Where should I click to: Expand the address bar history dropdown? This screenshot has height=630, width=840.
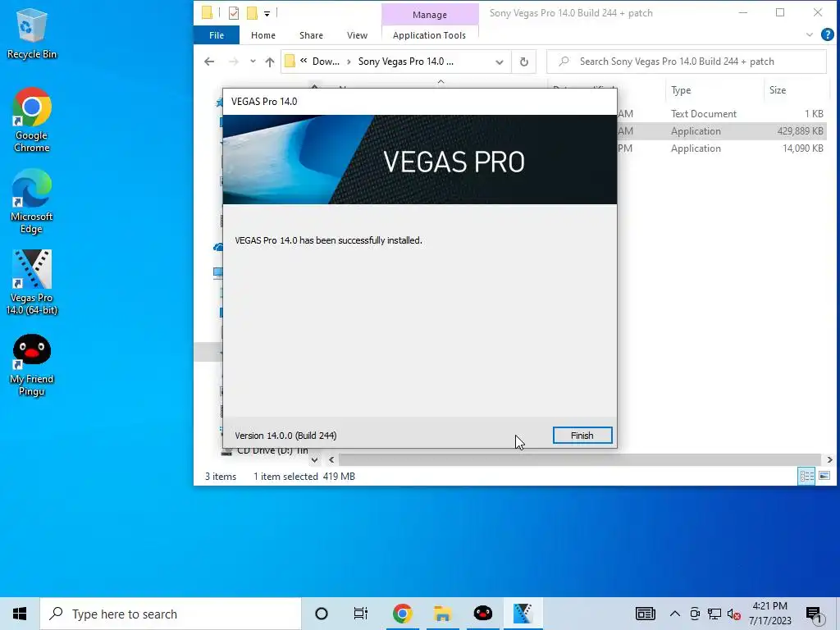point(500,62)
